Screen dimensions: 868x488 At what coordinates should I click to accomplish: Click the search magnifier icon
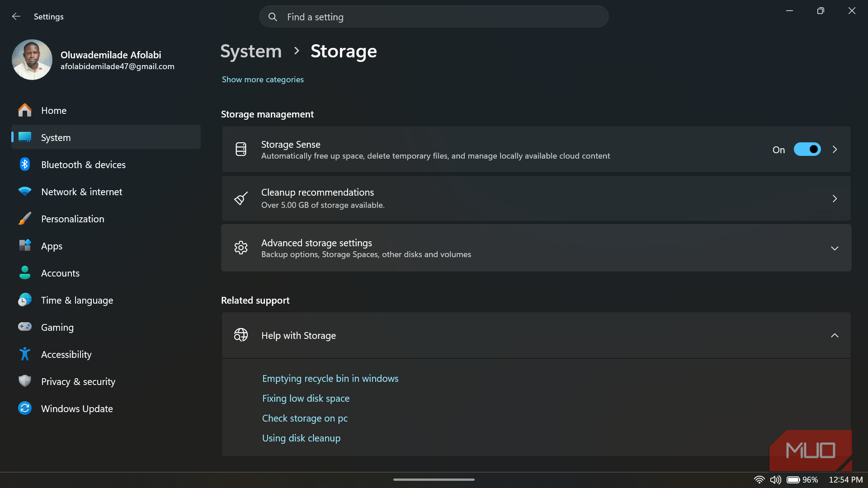(x=273, y=17)
